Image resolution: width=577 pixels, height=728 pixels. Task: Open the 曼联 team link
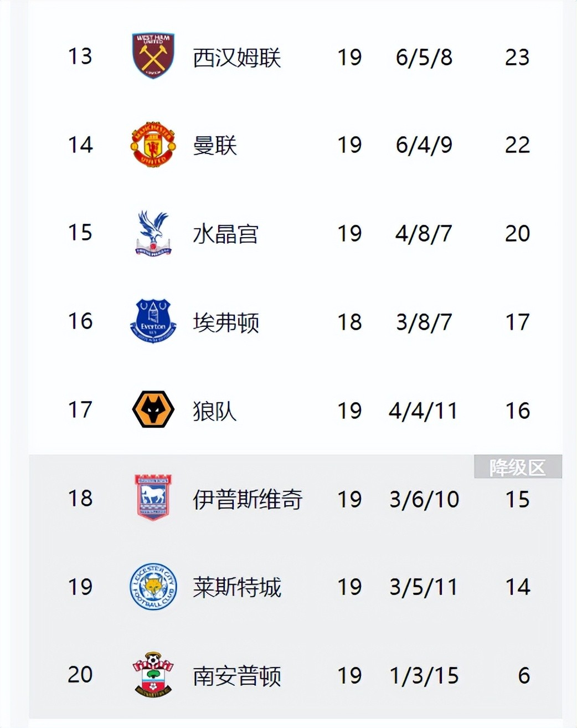[x=215, y=146]
